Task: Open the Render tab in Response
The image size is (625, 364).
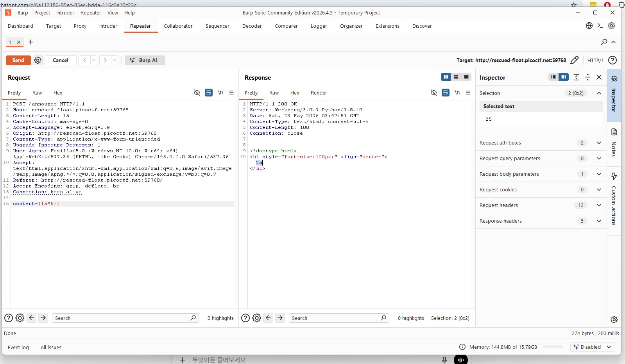Action: click(x=319, y=93)
